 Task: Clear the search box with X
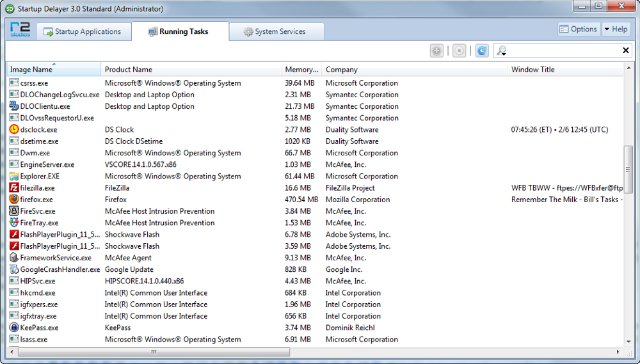pos(625,50)
